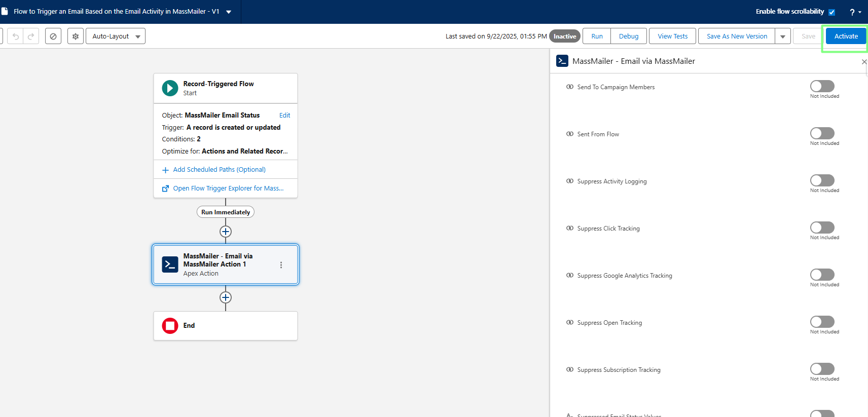Click the MassMailer - Email via MassMailer panel title
Screen dimensions: 868x417
click(633, 61)
